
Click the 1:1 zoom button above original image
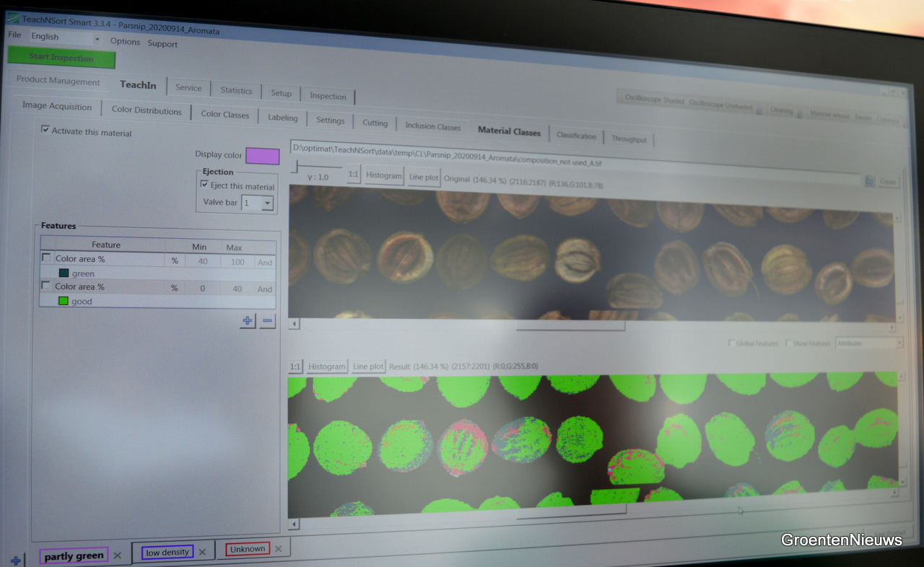(354, 175)
